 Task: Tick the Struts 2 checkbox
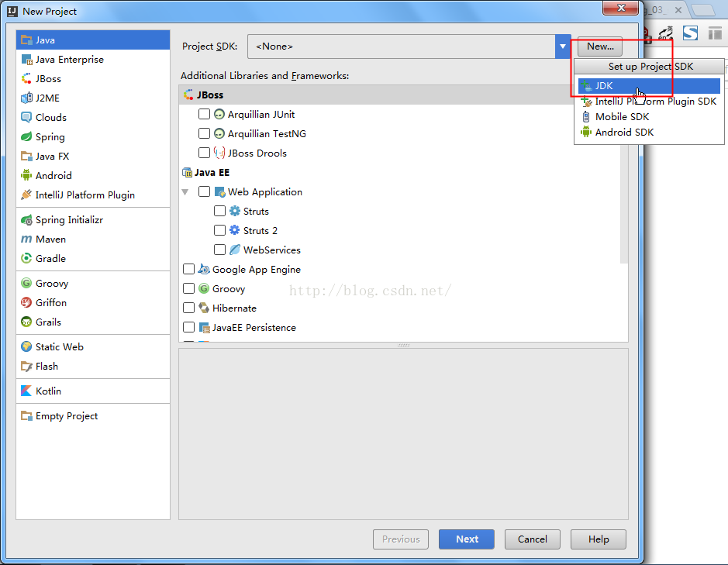[x=219, y=231]
